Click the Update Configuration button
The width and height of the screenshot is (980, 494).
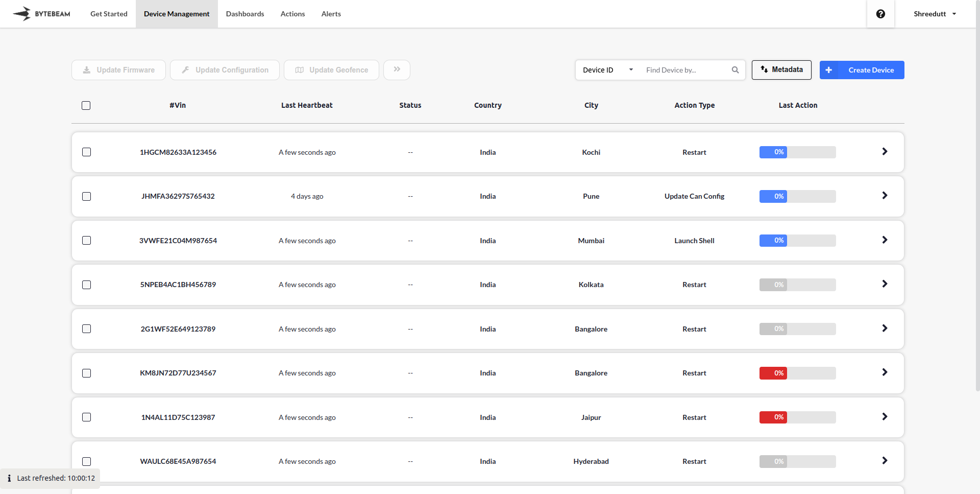click(225, 70)
